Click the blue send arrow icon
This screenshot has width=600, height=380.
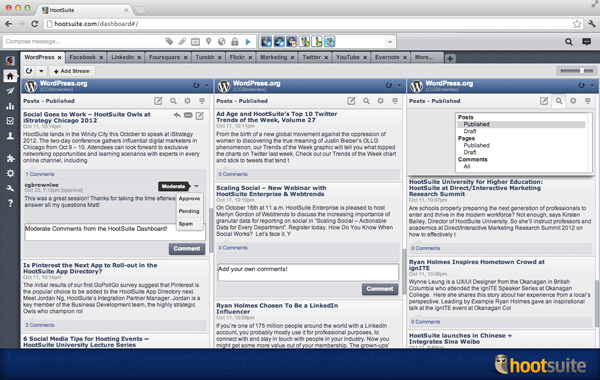click(248, 41)
